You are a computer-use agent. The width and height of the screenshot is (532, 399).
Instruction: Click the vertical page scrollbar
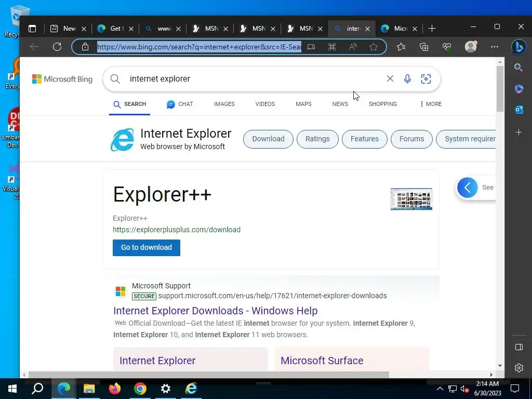coord(500,89)
